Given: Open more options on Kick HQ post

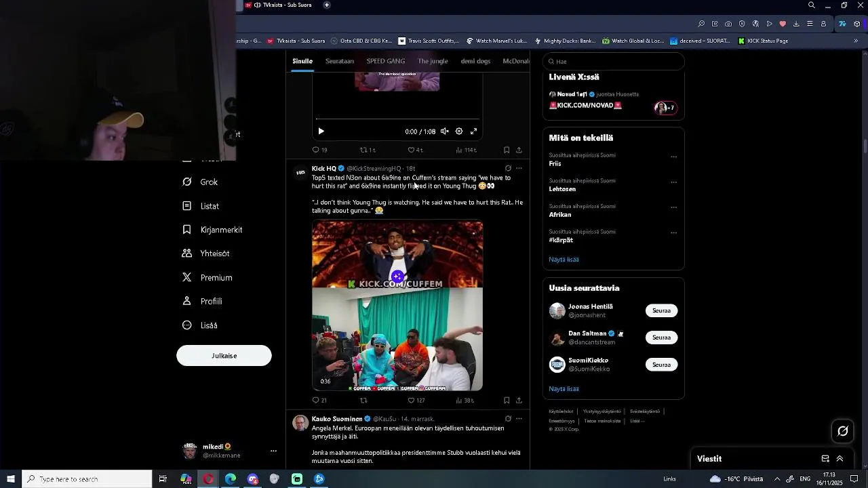Looking at the screenshot, I should (519, 168).
